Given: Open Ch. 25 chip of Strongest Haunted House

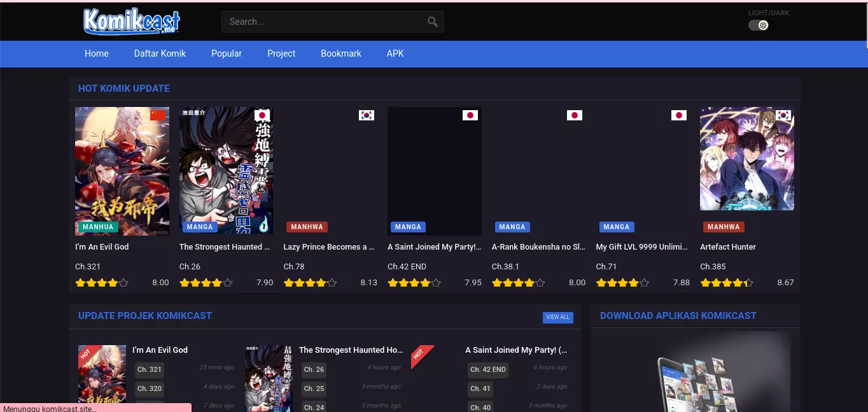Looking at the screenshot, I should (x=314, y=388).
